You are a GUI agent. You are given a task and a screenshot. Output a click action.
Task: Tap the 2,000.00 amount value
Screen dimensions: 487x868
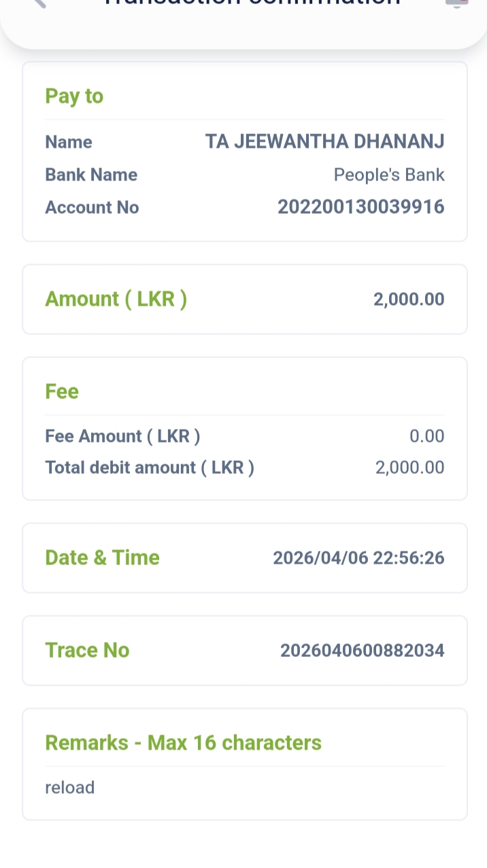click(x=408, y=299)
